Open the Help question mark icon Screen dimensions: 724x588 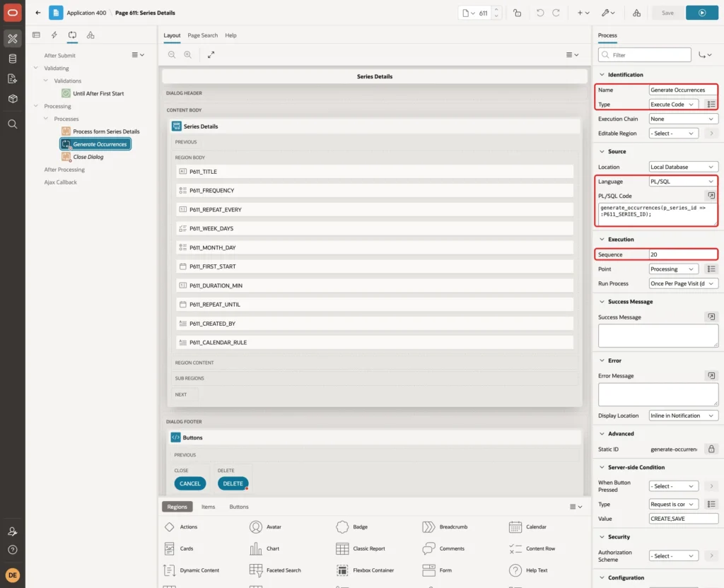[13, 550]
